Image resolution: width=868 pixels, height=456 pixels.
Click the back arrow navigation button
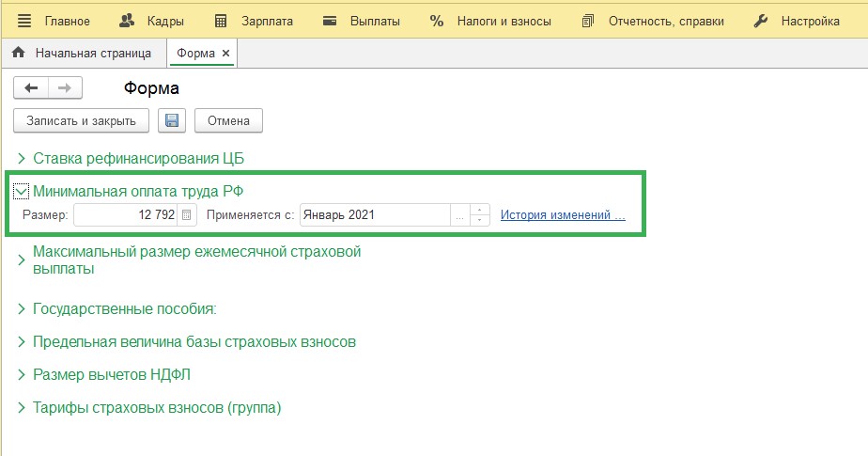coord(31,88)
